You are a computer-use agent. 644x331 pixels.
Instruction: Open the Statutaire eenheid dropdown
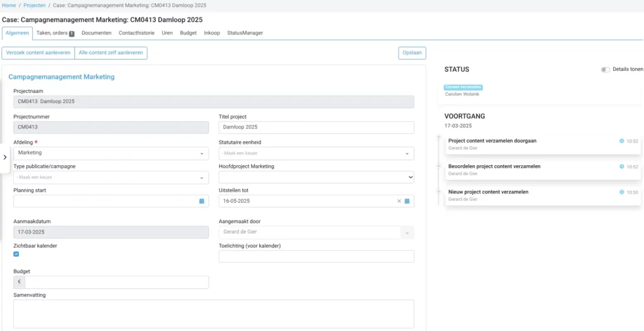[316, 153]
